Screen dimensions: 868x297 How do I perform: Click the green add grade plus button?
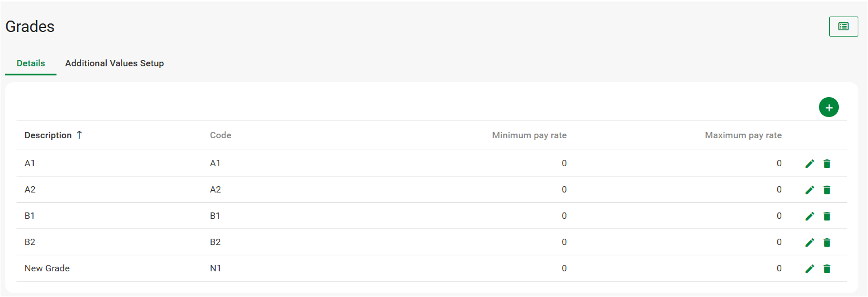point(829,107)
